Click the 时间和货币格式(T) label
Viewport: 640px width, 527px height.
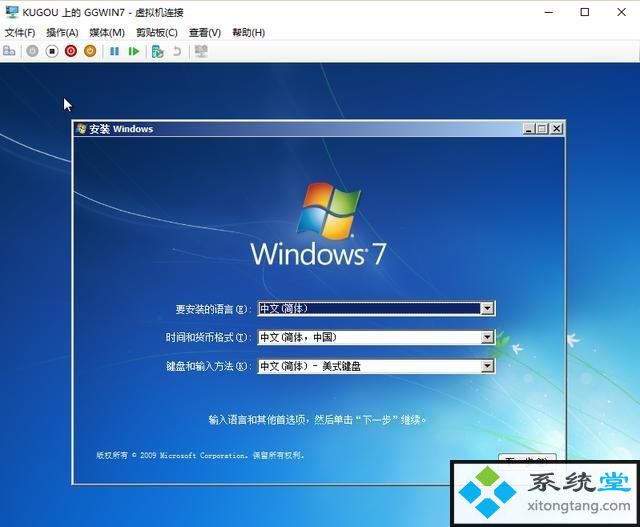[207, 338]
